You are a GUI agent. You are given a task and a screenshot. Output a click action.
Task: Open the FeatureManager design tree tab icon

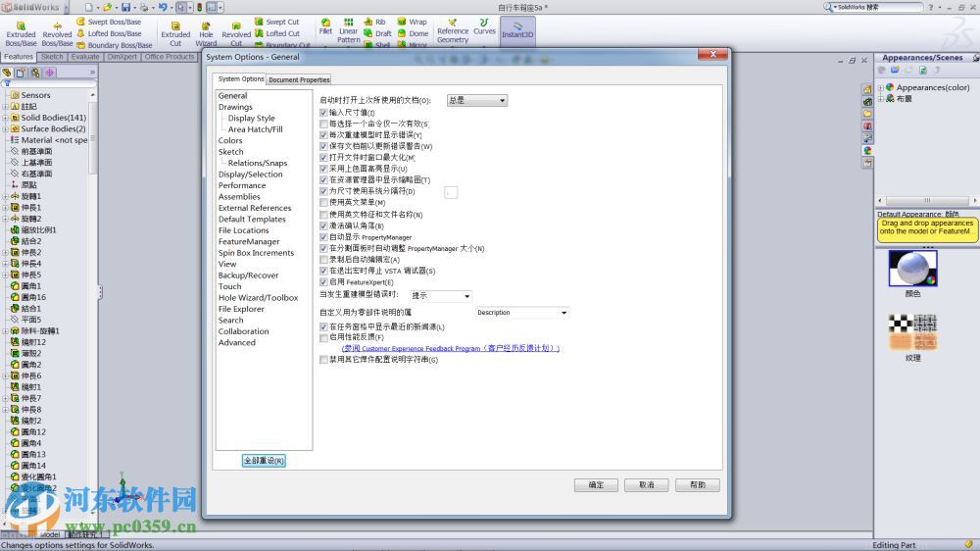pyautogui.click(x=7, y=73)
